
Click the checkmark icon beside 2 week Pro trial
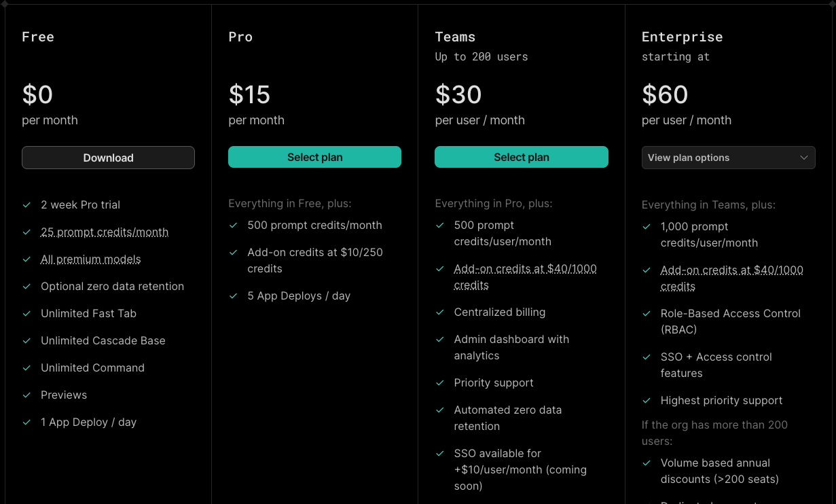point(26,204)
